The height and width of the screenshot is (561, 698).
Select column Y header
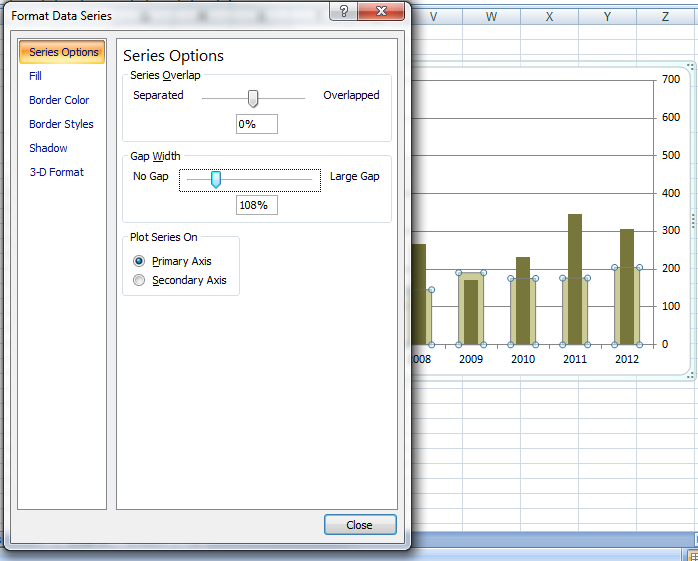pos(608,16)
